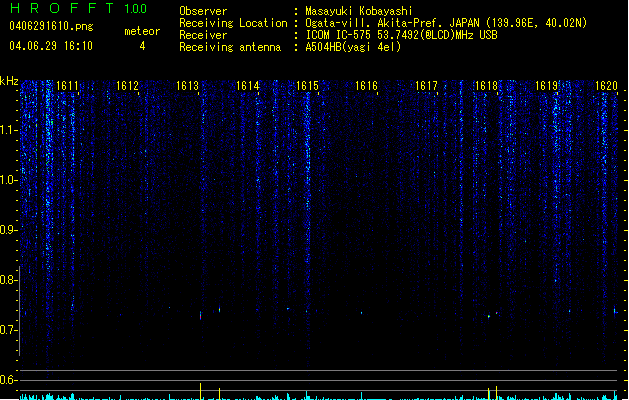629x400 pixels.
Task: Click the 1619 time marker
Action: point(547,86)
